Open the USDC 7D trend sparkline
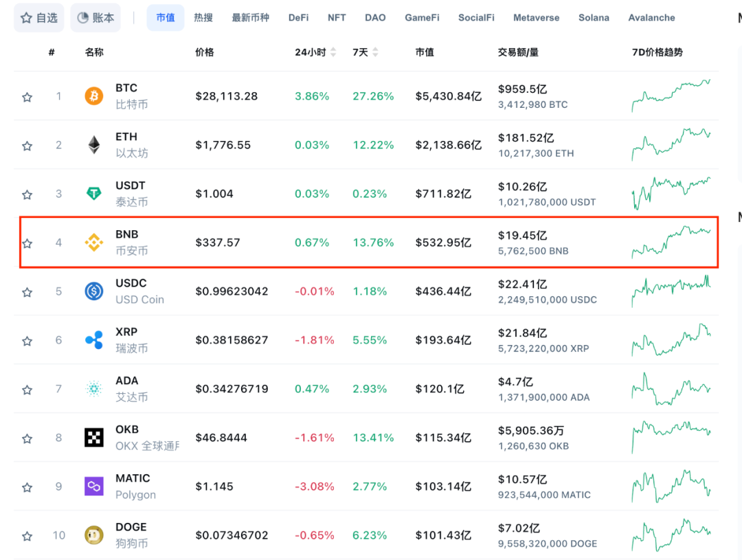Viewport: 742px width, 560px height. click(671, 291)
